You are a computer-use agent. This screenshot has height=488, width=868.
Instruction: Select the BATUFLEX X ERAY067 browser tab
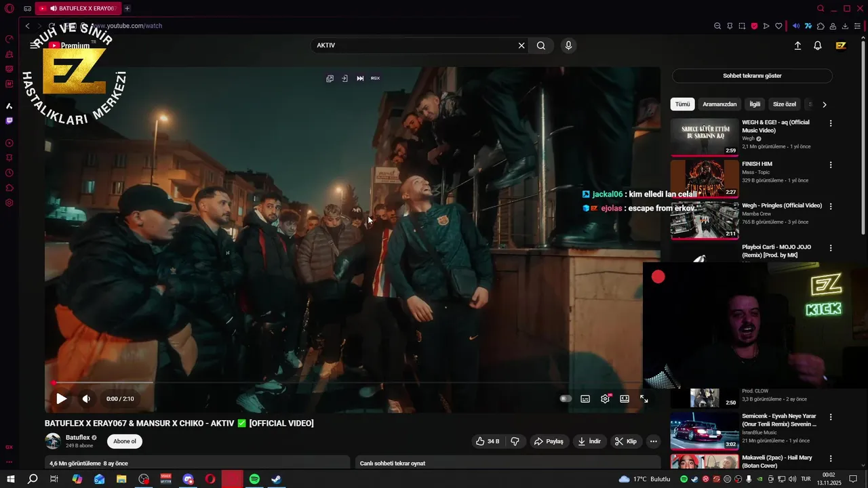pos(78,8)
